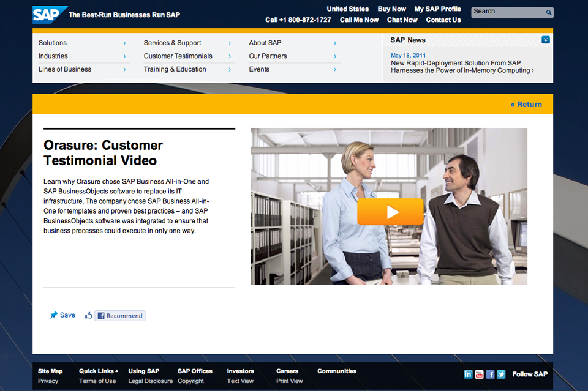Open the Our Partners menu

pos(268,56)
